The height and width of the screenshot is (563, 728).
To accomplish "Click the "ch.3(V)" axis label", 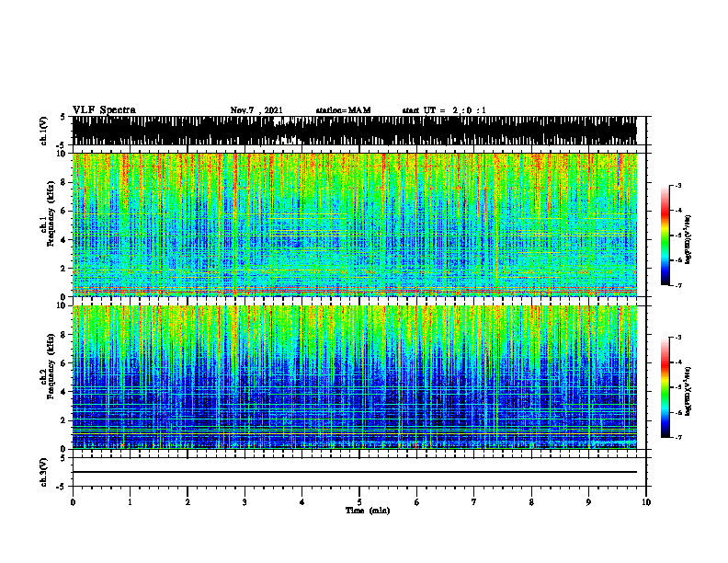I will click(44, 472).
